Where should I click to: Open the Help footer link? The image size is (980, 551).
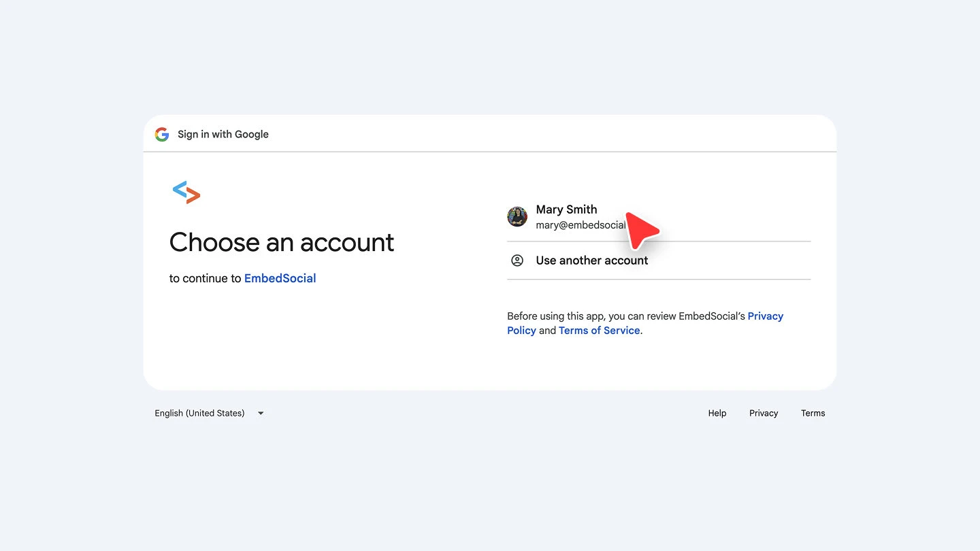tap(717, 413)
